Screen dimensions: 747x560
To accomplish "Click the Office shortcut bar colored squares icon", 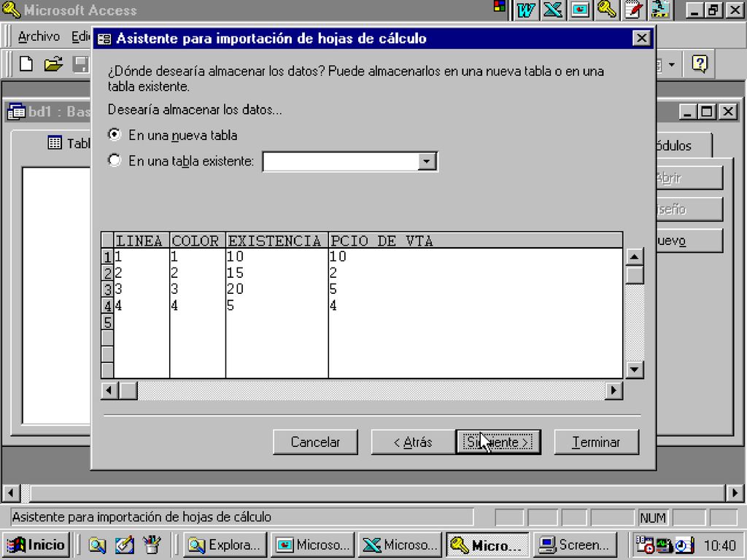I will click(x=499, y=6).
